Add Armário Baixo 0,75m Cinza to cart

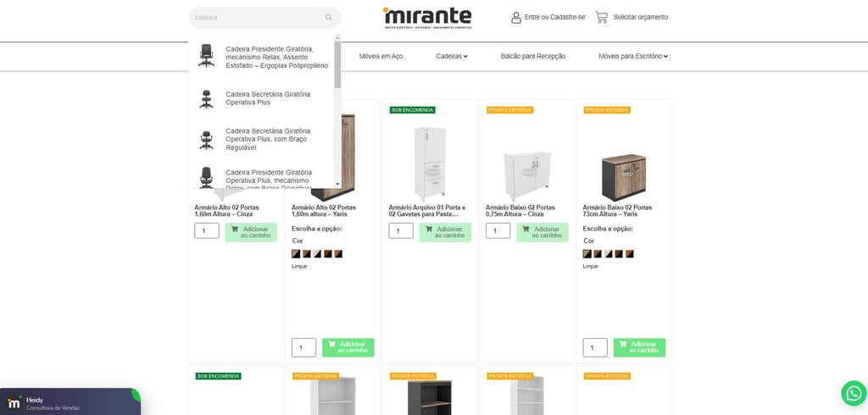pos(542,232)
